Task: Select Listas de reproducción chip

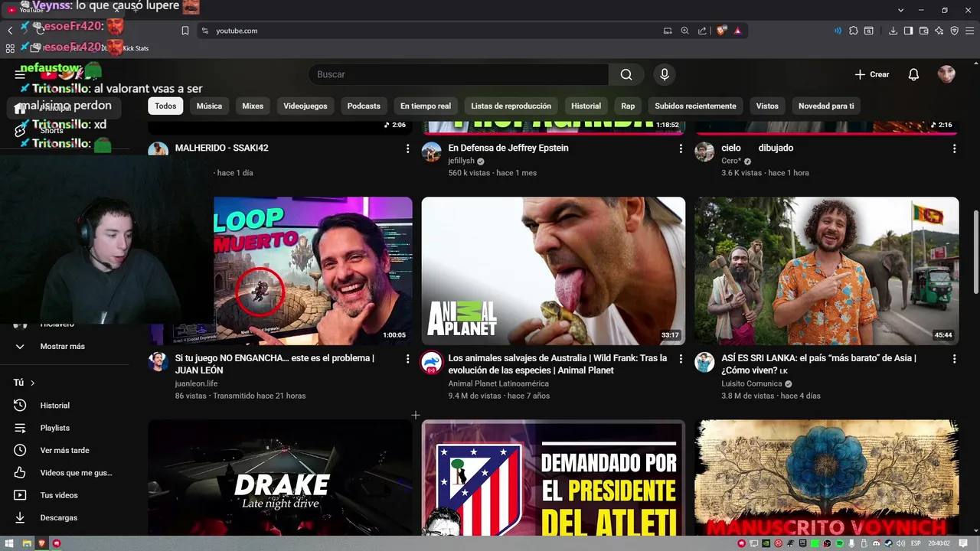Action: point(511,106)
